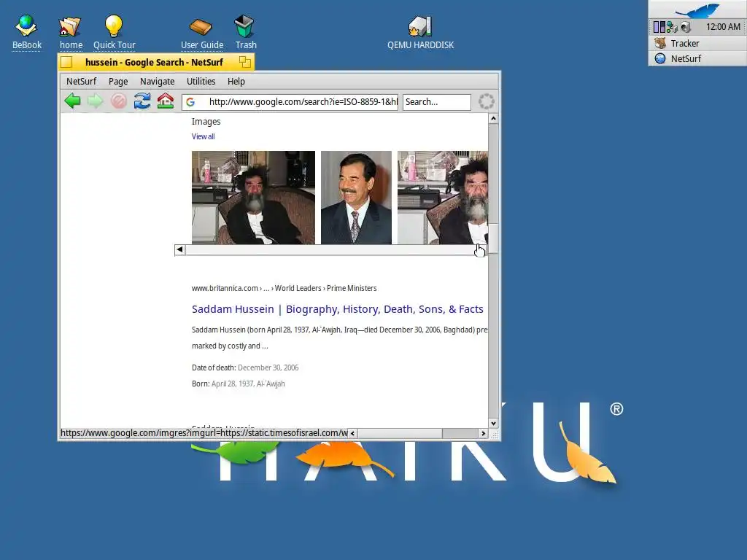The height and width of the screenshot is (560, 747).
Task: Click the Images heading text
Action: click(206, 122)
